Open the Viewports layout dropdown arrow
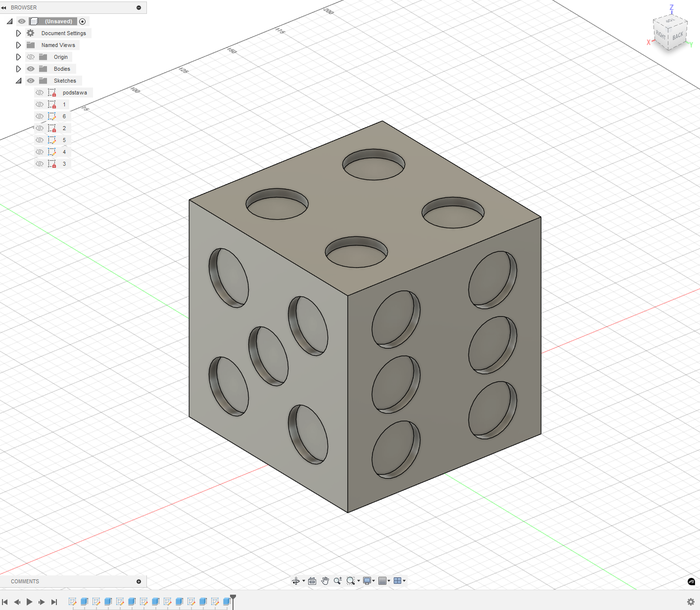Viewport: 700px width, 610px height. [404, 581]
